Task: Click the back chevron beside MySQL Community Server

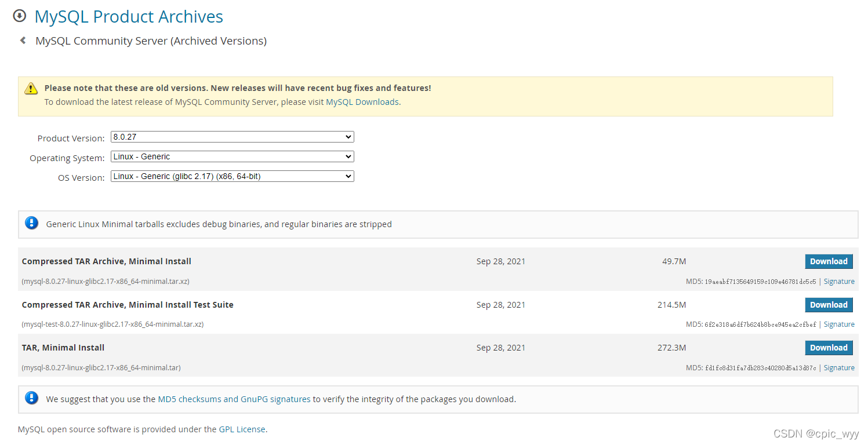Action: 23,41
